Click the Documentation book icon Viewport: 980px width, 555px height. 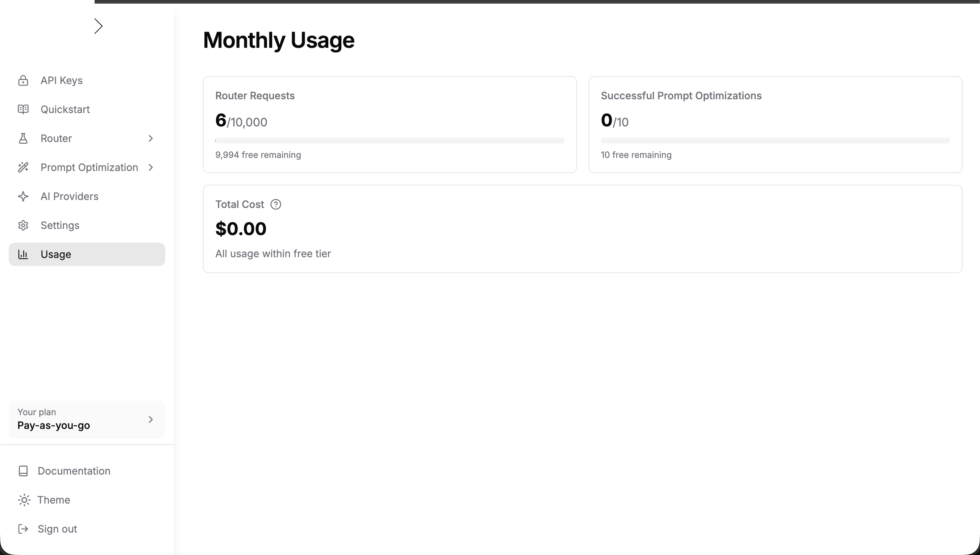(23, 471)
